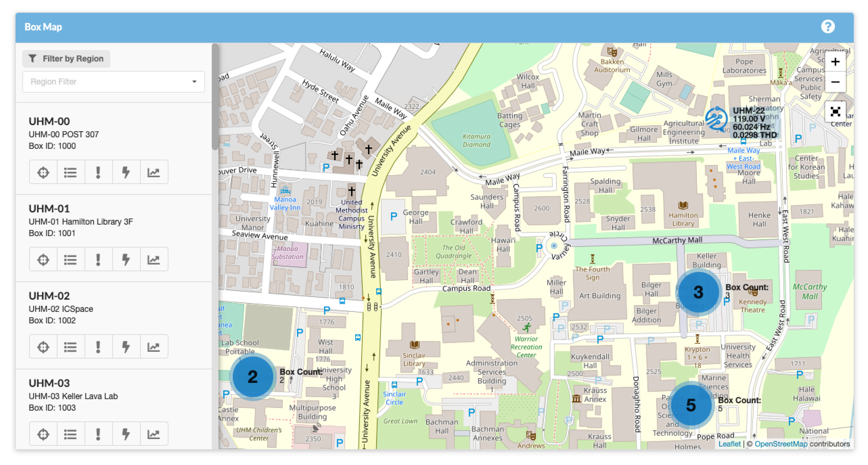
Task: Click UHM-22 box marker on map
Action: [x=716, y=119]
